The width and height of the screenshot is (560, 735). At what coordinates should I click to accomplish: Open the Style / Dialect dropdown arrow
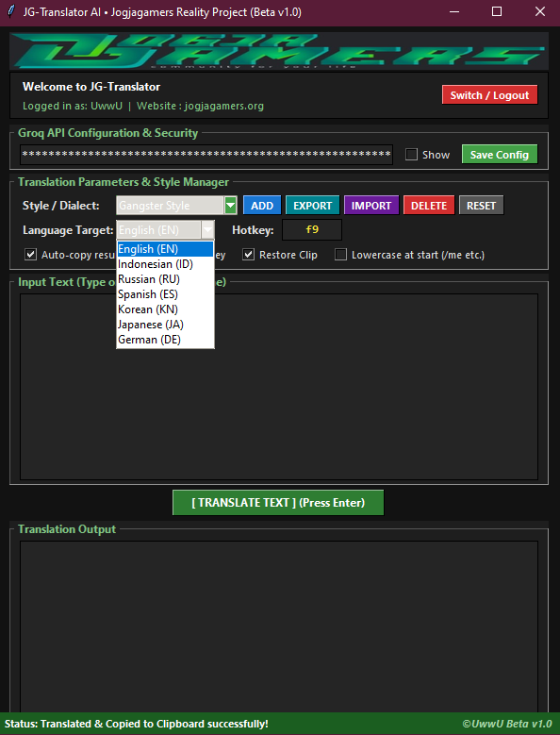(x=230, y=206)
